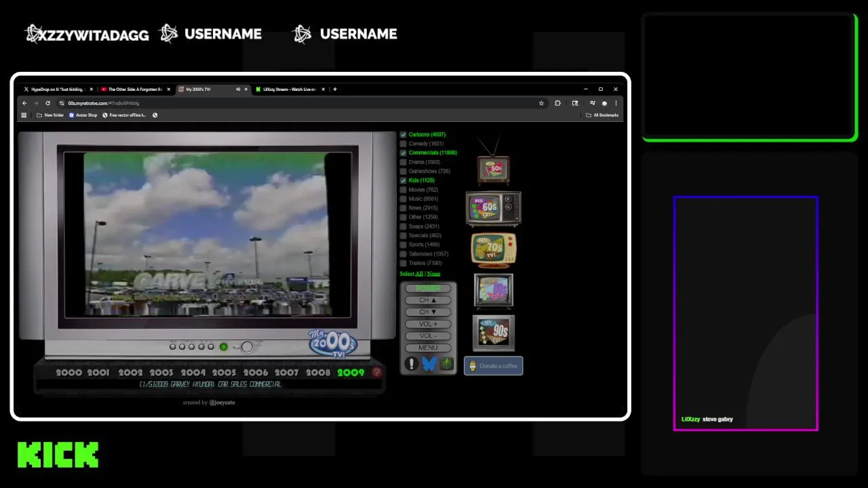
Task: Bookmark this page with the star icon
Action: (x=541, y=103)
